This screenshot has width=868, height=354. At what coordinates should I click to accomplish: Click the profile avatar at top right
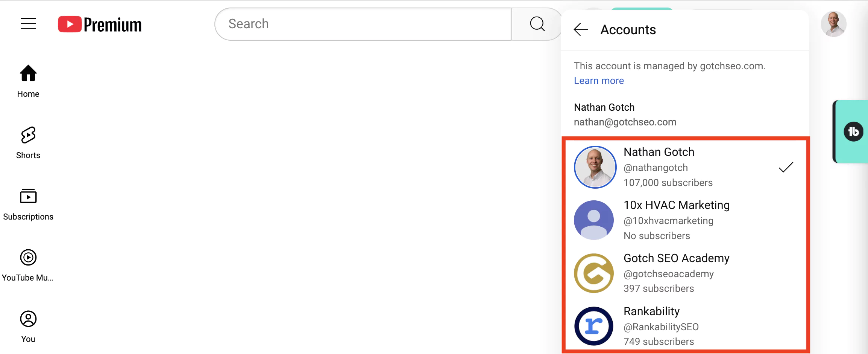pos(833,24)
